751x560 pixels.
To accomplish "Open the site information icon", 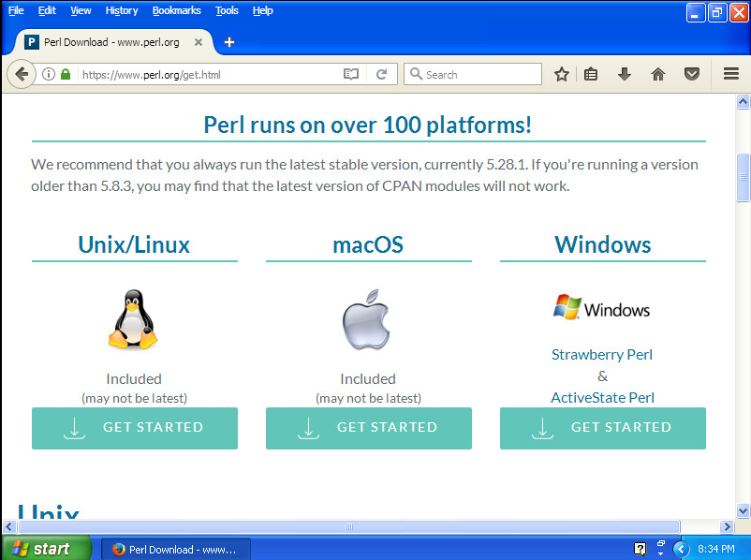I will point(49,74).
